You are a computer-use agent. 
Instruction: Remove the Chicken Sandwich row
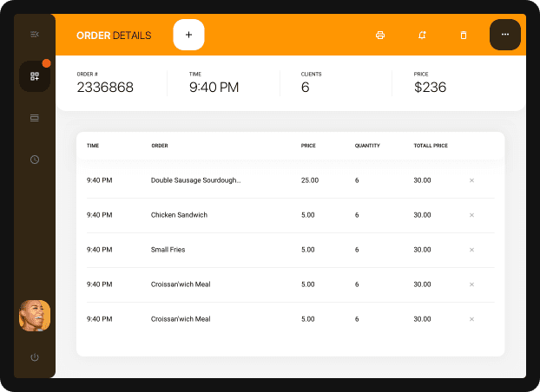(x=471, y=215)
